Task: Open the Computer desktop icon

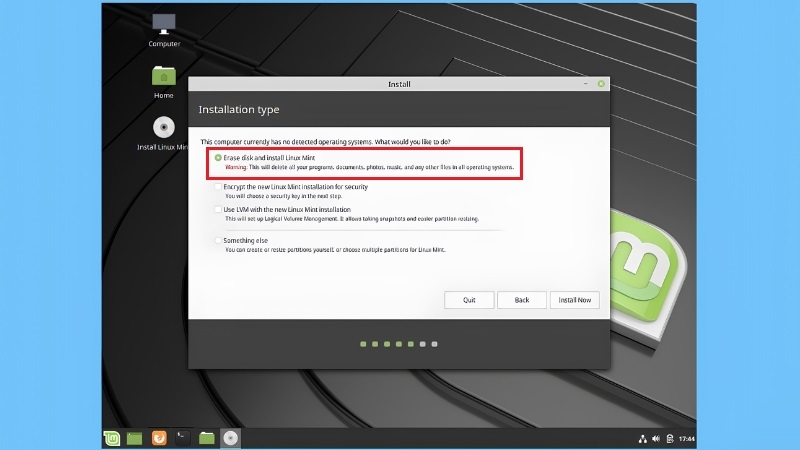Action: tap(164, 30)
